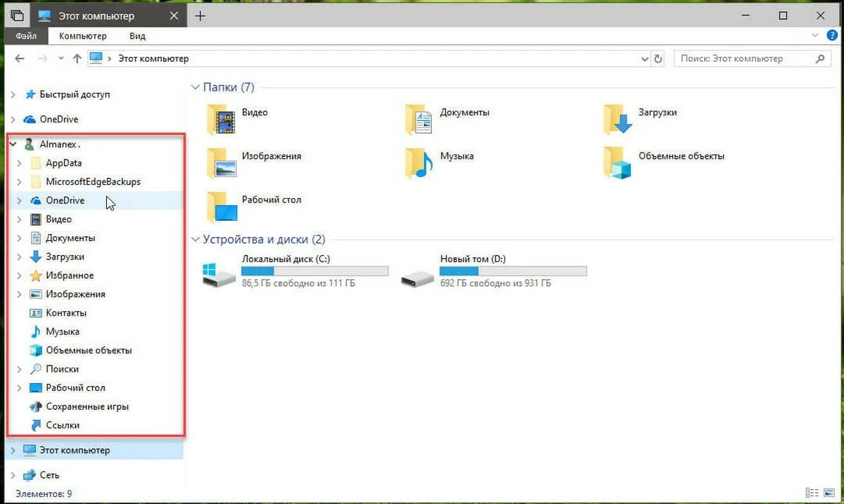844x504 pixels.
Task: Click the Локальный диск (C:) usage bar
Action: click(314, 271)
